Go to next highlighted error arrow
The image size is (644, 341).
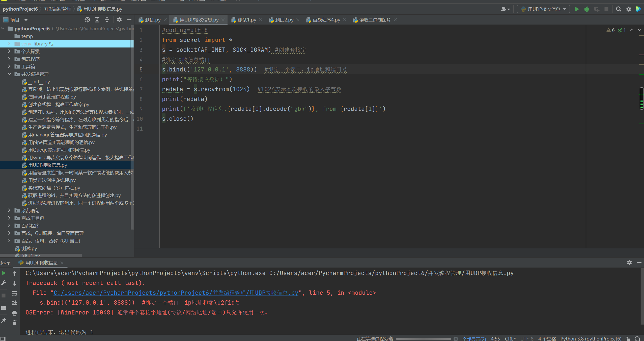pyautogui.click(x=640, y=30)
